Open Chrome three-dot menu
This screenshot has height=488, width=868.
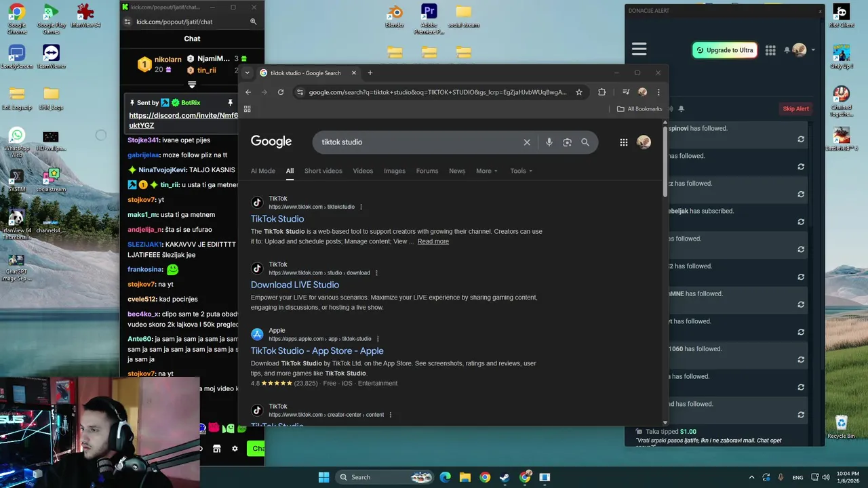[658, 92]
